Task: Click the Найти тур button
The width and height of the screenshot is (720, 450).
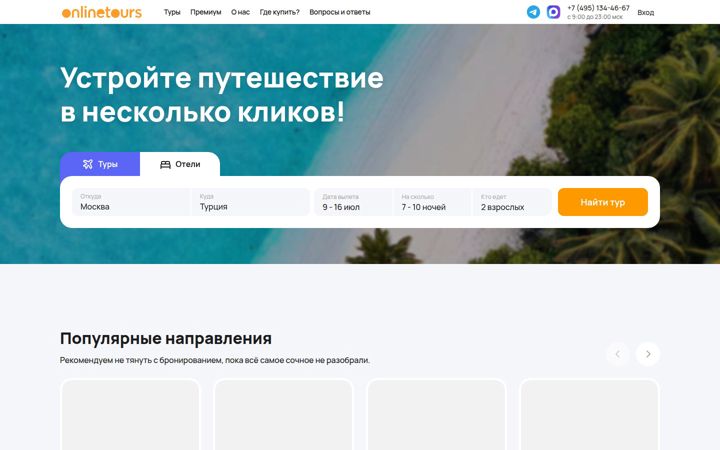Action: (603, 202)
